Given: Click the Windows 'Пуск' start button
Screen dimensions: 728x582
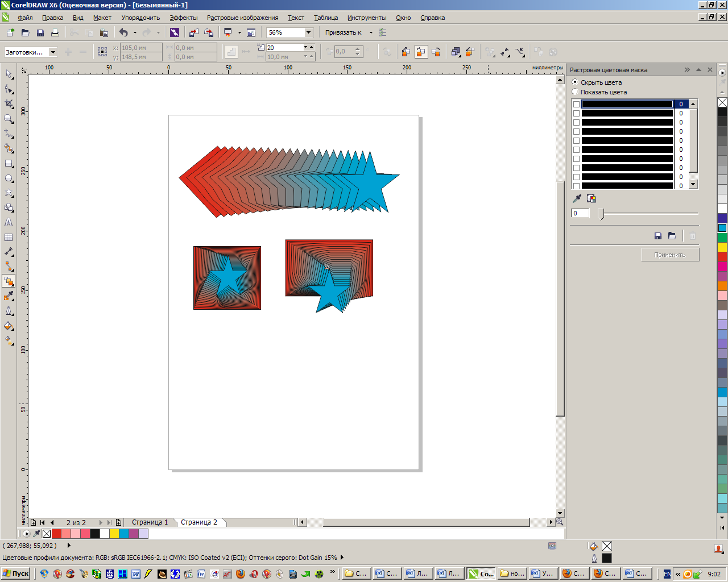Looking at the screenshot, I should 16,573.
